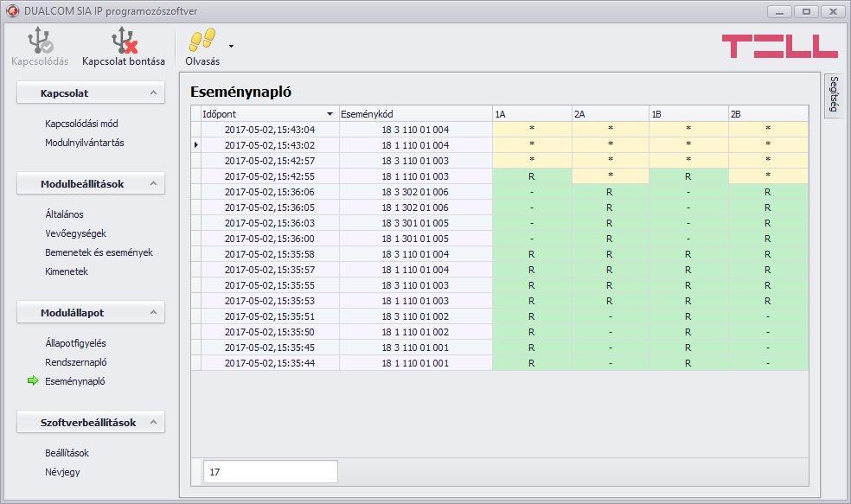Select event code 18 1 110 01 001
This screenshot has height=504, width=851.
[x=415, y=363]
